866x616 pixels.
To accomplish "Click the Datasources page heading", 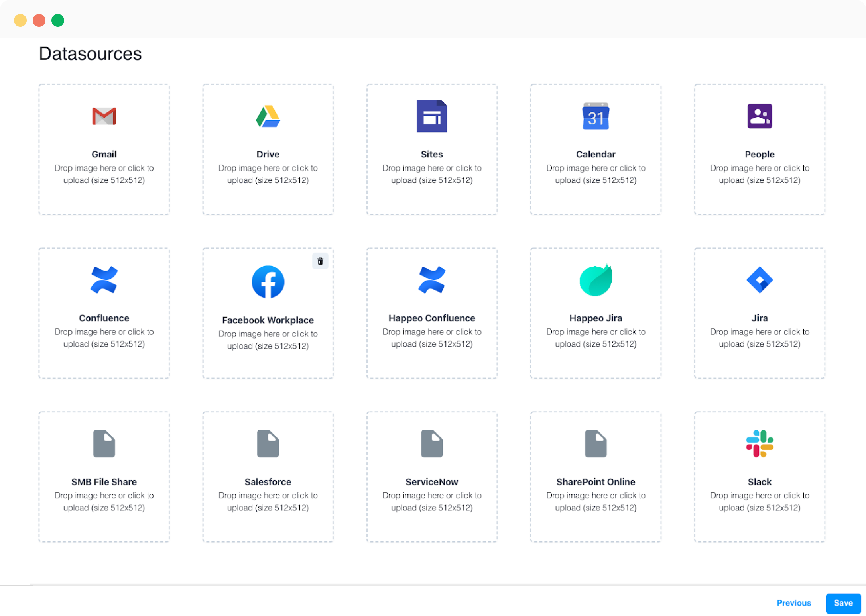I will (x=90, y=53).
